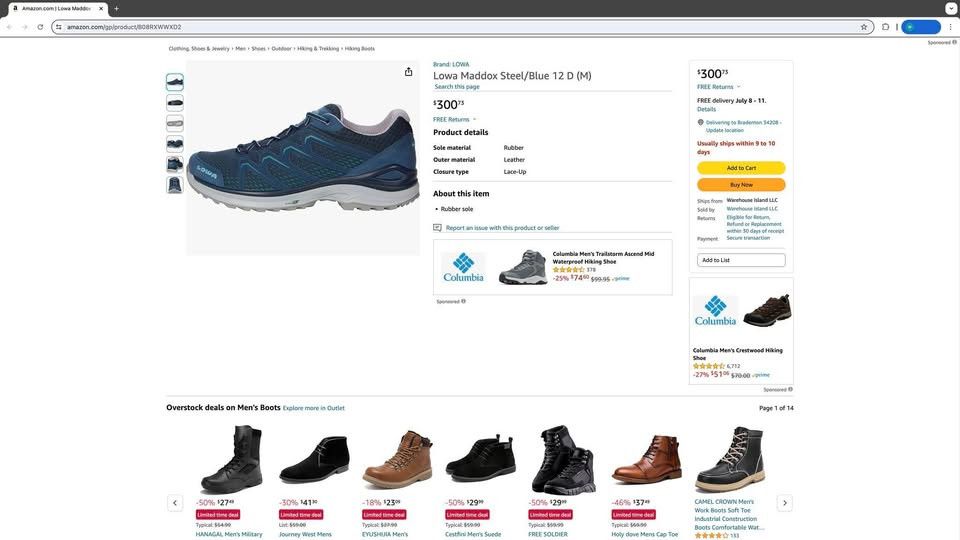960x540 pixels.
Task: Open Holy dove Mens Cap Toe boot
Action: 644,534
